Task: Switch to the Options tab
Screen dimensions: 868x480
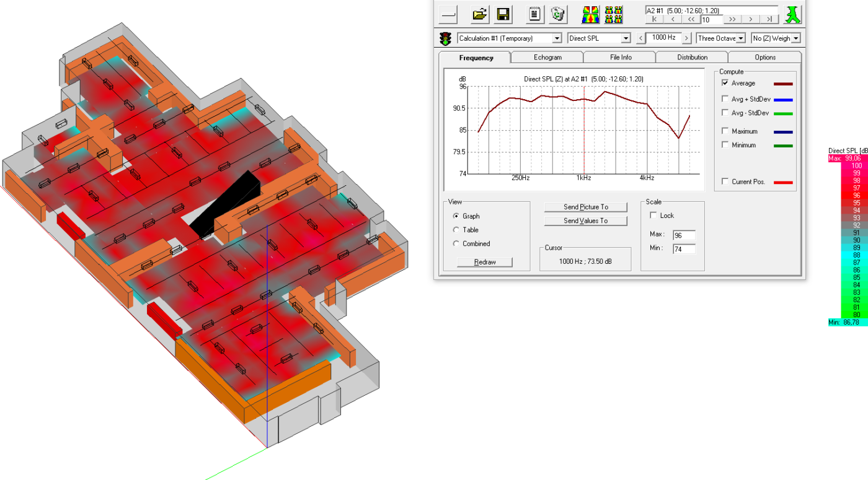Action: (x=765, y=58)
